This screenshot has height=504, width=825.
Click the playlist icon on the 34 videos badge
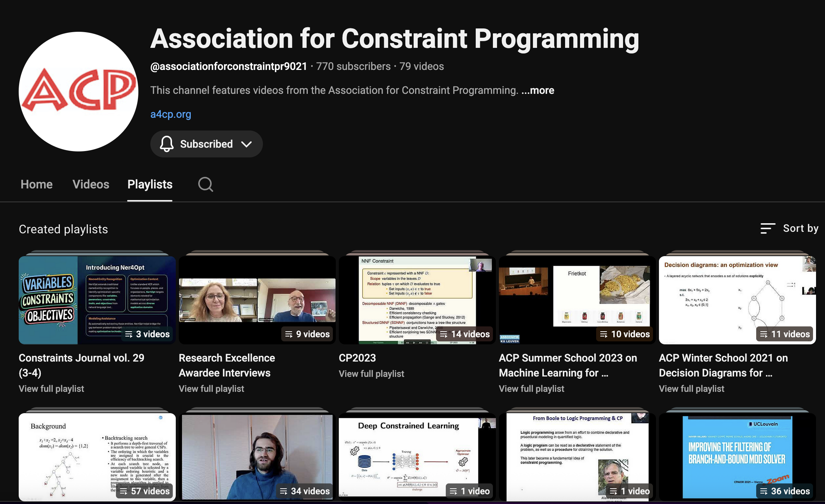click(x=284, y=491)
